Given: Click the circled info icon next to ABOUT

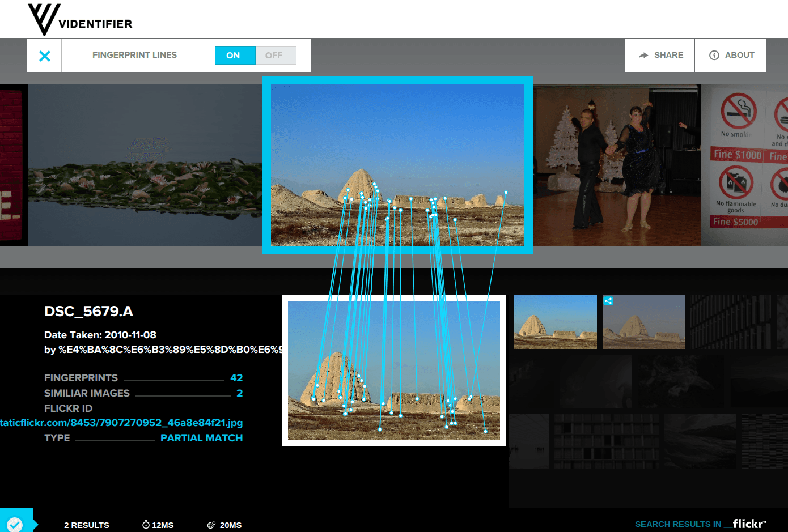Looking at the screenshot, I should tap(713, 54).
